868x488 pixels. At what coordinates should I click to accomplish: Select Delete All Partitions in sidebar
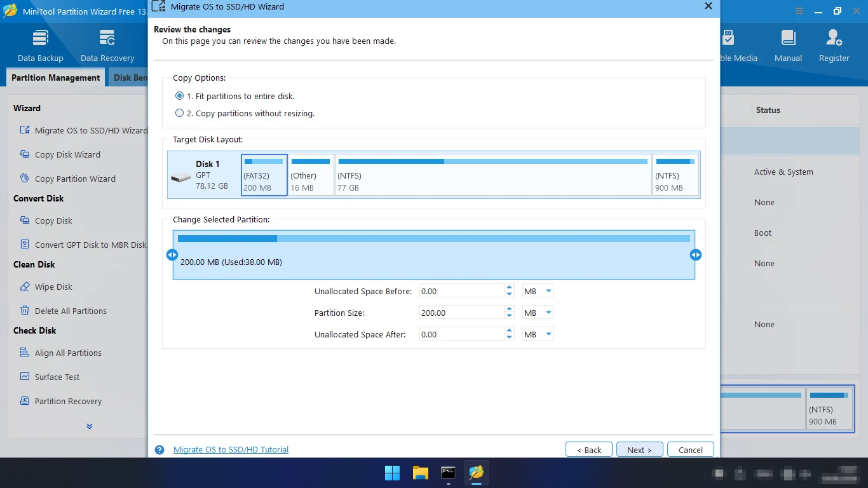(63, 311)
